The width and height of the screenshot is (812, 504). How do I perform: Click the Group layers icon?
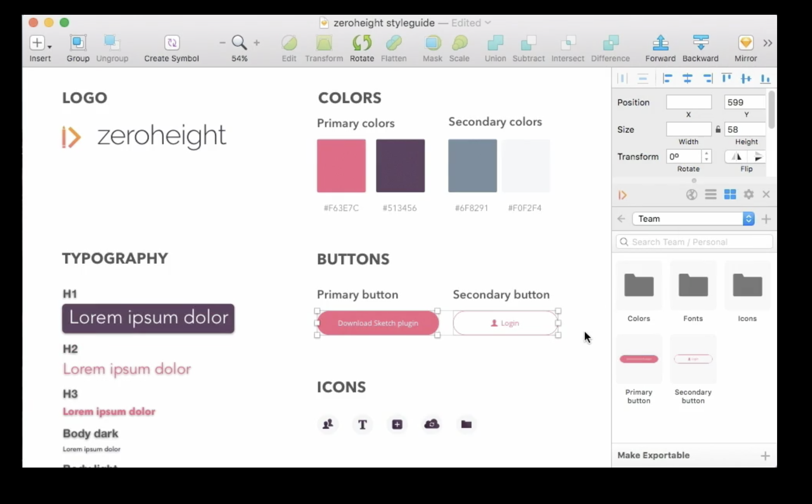click(x=78, y=43)
